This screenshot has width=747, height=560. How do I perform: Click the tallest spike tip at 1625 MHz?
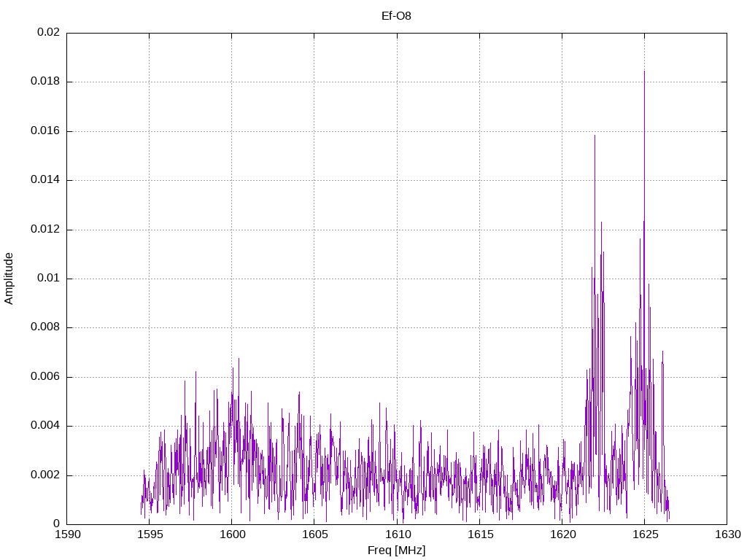tap(644, 71)
